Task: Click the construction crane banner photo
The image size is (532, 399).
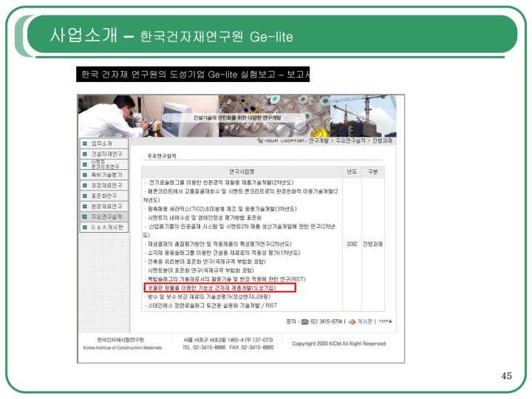Action: (x=363, y=116)
